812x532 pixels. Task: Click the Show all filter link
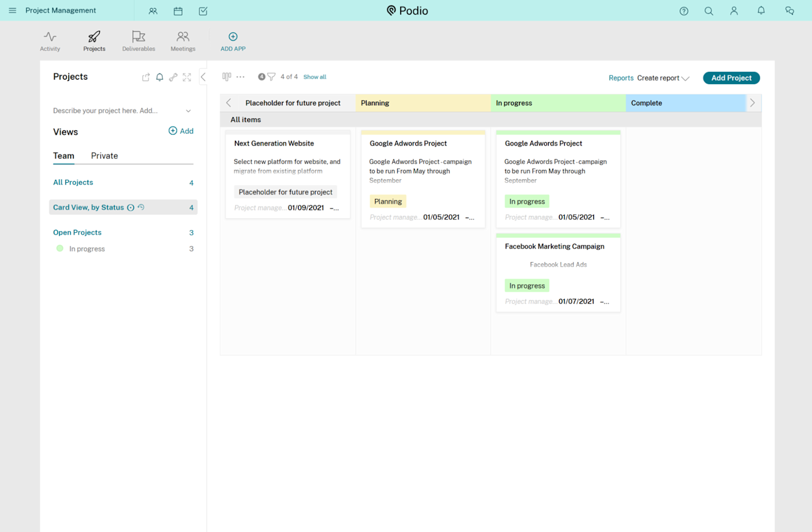[x=315, y=77]
